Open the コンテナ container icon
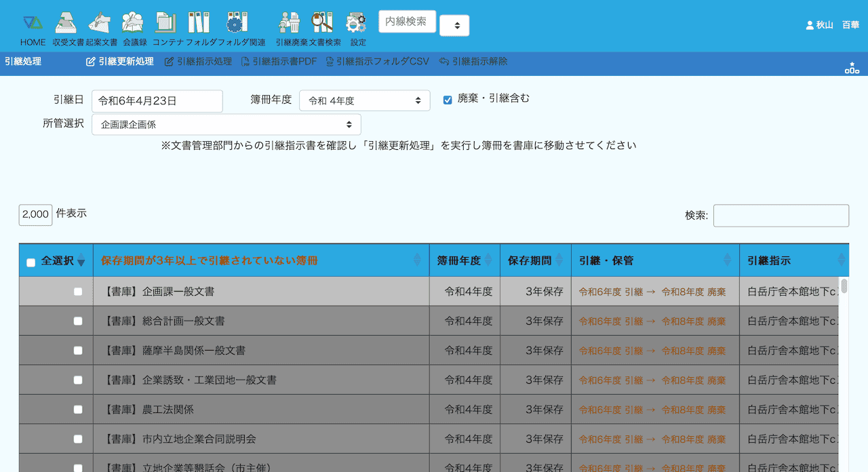Image resolution: width=868 pixels, height=472 pixels. (166, 23)
